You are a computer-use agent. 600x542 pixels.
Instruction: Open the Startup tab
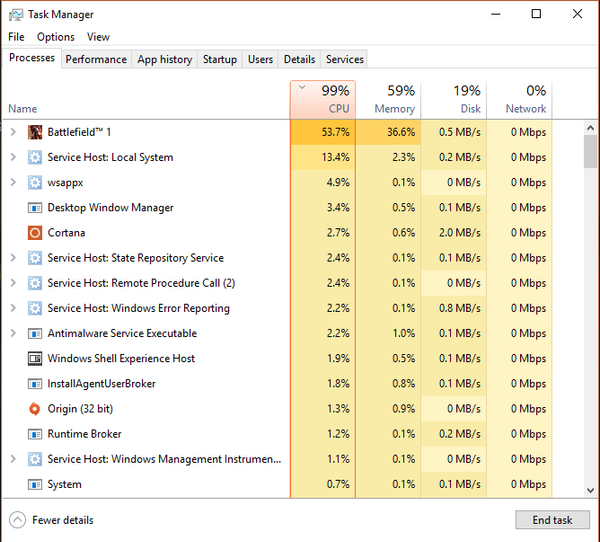[220, 59]
